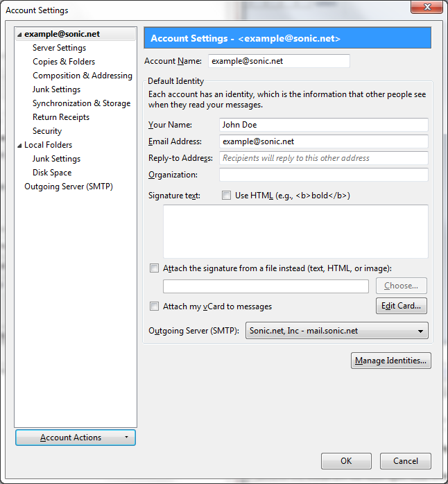448x484 pixels.
Task: Open Composition & Addressing page
Action: pyautogui.click(x=82, y=76)
